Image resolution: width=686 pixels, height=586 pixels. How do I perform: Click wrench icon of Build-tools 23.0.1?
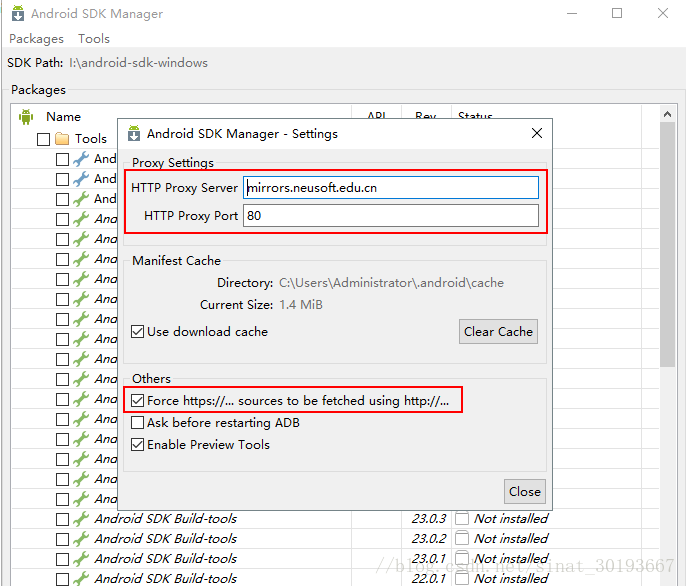tap(81, 559)
